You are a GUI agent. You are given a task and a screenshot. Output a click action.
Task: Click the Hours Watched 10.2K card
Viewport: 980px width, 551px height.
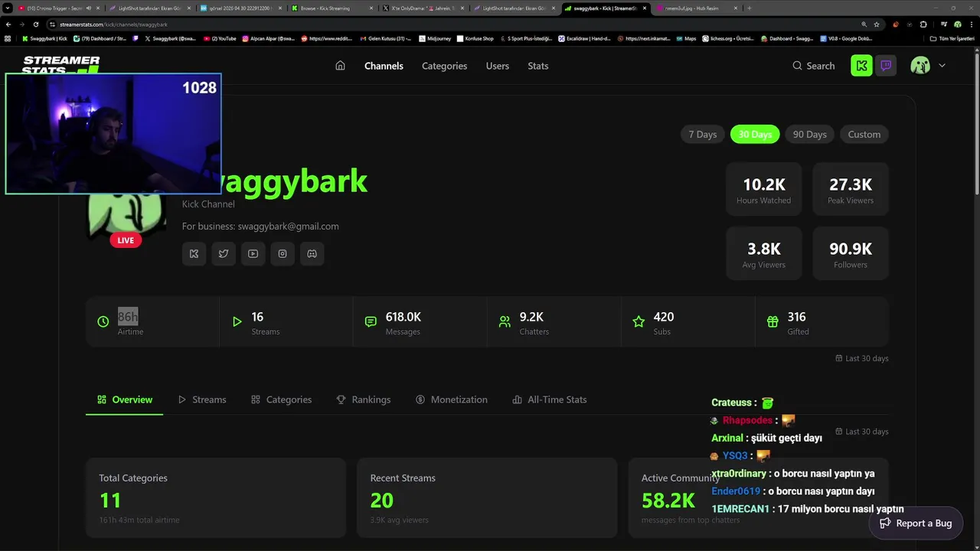coord(763,189)
